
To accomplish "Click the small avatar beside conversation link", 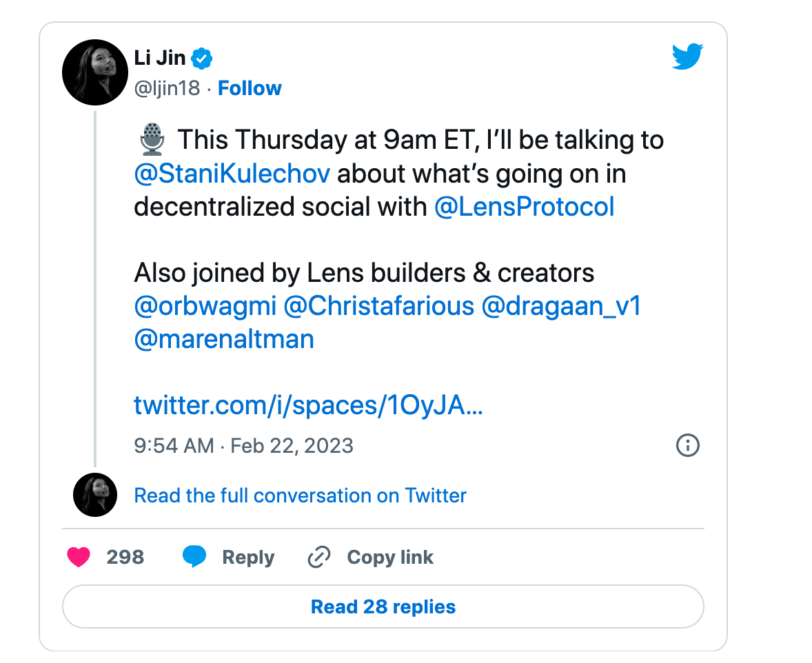I will 95,495.
